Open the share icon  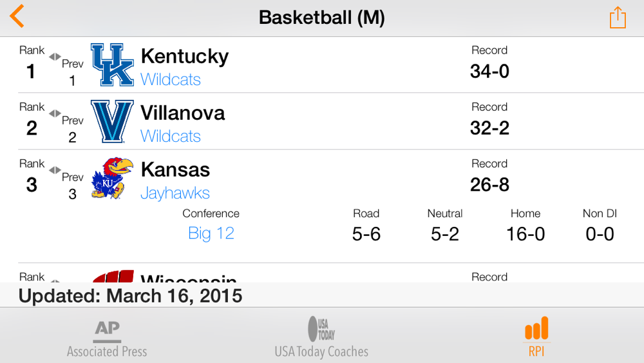pos(618,17)
